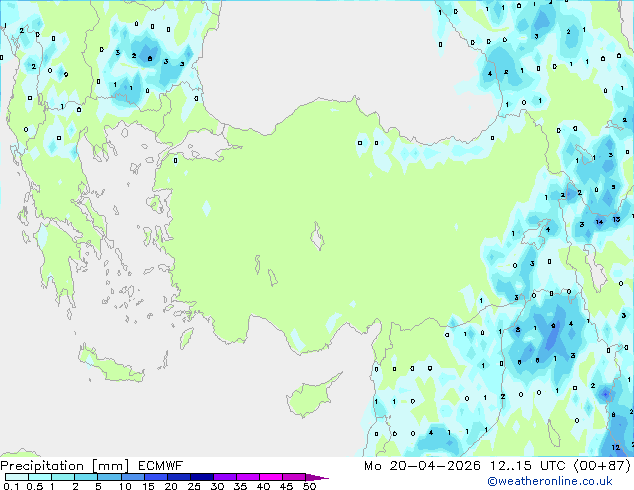This screenshot has width=634, height=490.
Task: Click the 35–40 mm legend color box
Action: coord(247,477)
